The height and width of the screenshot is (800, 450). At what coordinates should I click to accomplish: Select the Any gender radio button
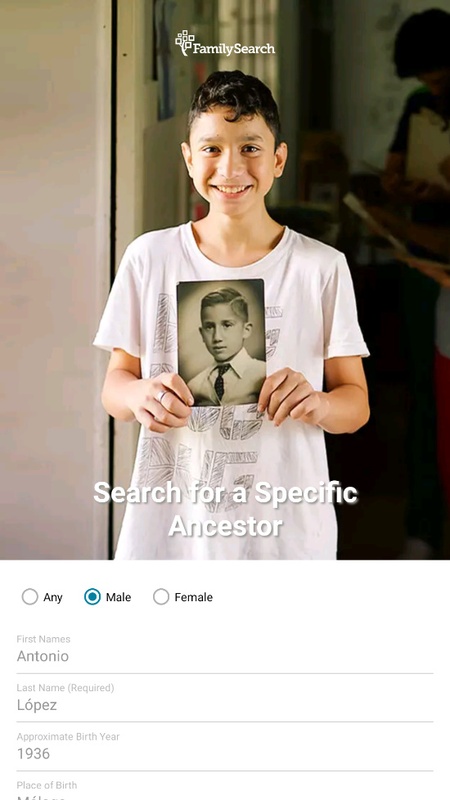coord(30,596)
